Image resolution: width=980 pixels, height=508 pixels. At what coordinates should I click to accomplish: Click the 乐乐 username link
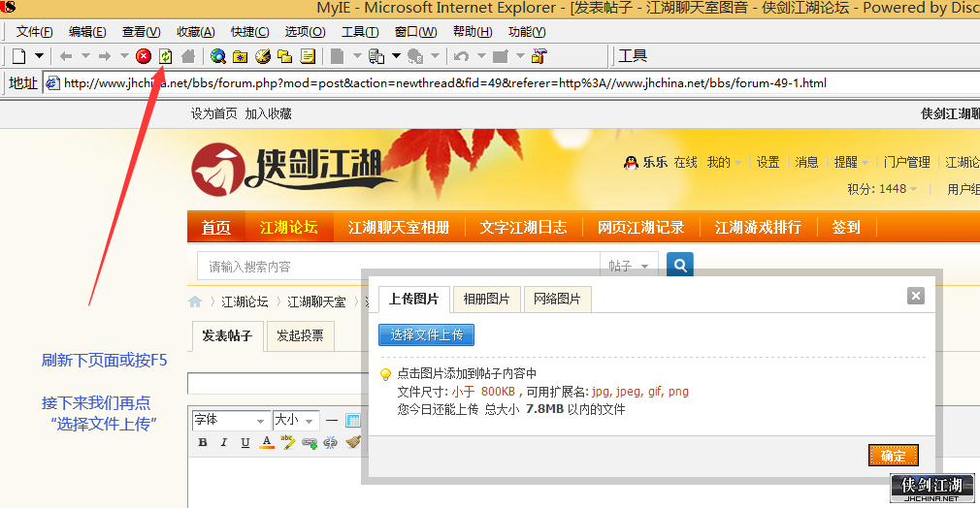point(655,163)
